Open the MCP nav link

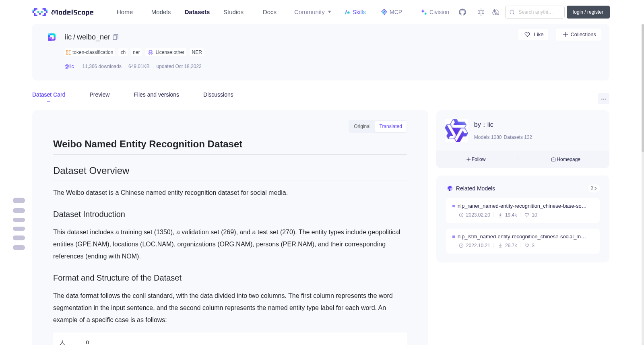[x=391, y=12]
